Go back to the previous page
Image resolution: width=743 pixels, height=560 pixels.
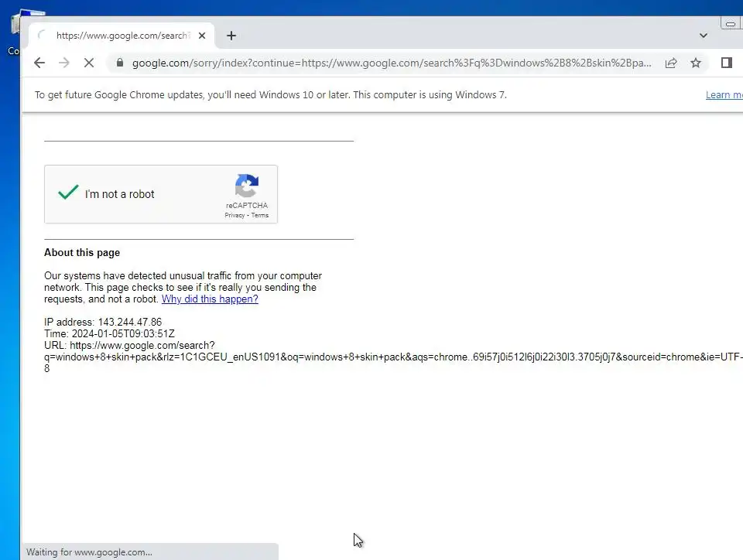[39, 63]
